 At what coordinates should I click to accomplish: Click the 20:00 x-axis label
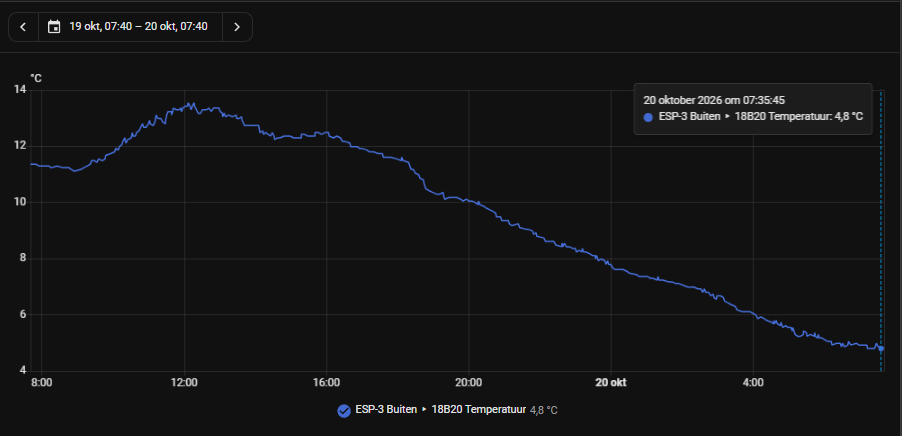click(468, 383)
